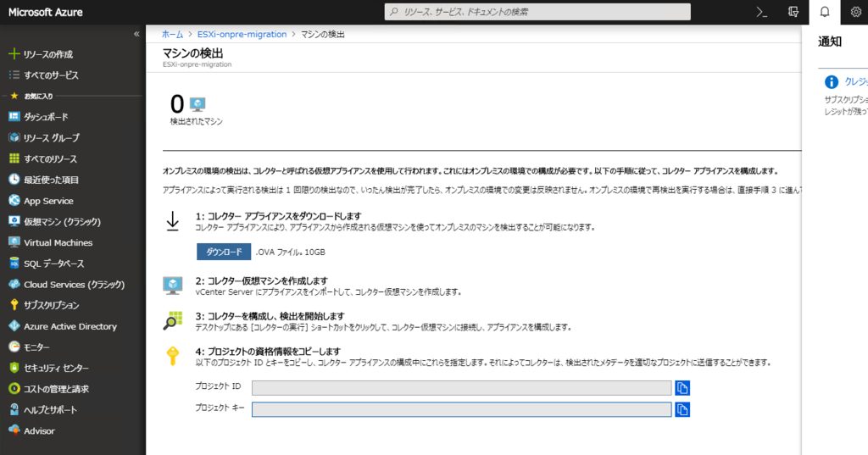Click the notifications bell icon
This screenshot has height=455, width=868.
(x=825, y=12)
